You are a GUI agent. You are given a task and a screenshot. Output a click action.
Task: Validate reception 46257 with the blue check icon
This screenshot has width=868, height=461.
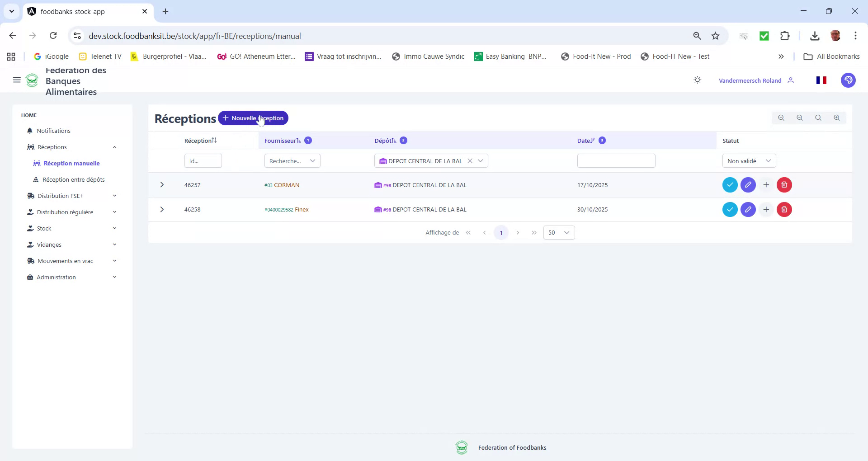point(730,184)
